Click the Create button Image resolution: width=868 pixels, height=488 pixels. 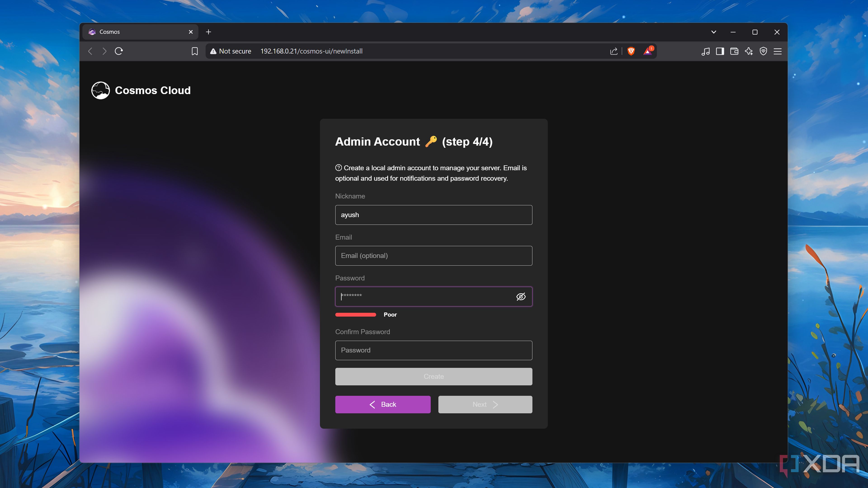[434, 376]
